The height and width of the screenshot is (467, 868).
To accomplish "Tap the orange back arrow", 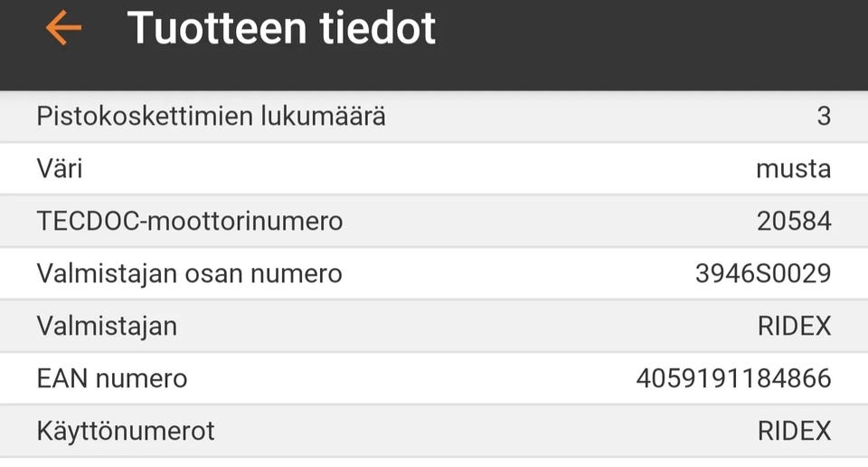I will click(63, 28).
